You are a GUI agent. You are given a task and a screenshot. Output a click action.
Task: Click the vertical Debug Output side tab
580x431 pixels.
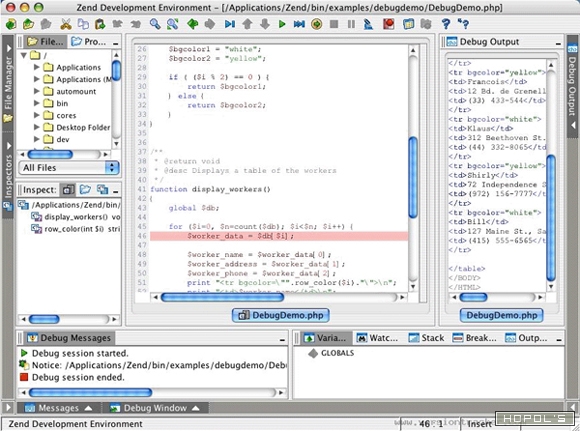pos(572,86)
